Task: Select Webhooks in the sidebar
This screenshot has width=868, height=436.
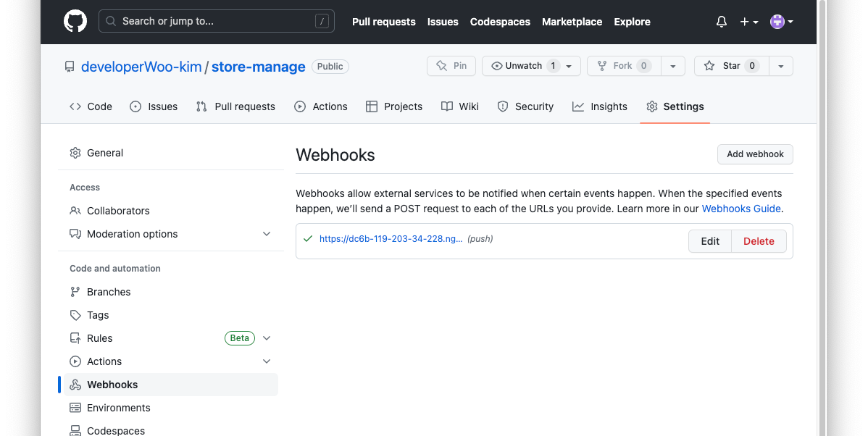Action: click(x=171, y=385)
